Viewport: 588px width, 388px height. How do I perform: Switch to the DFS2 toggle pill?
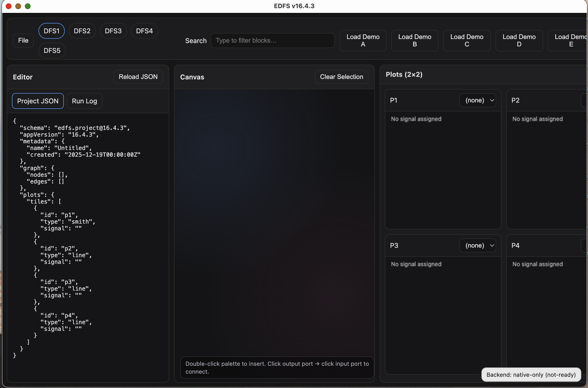82,31
